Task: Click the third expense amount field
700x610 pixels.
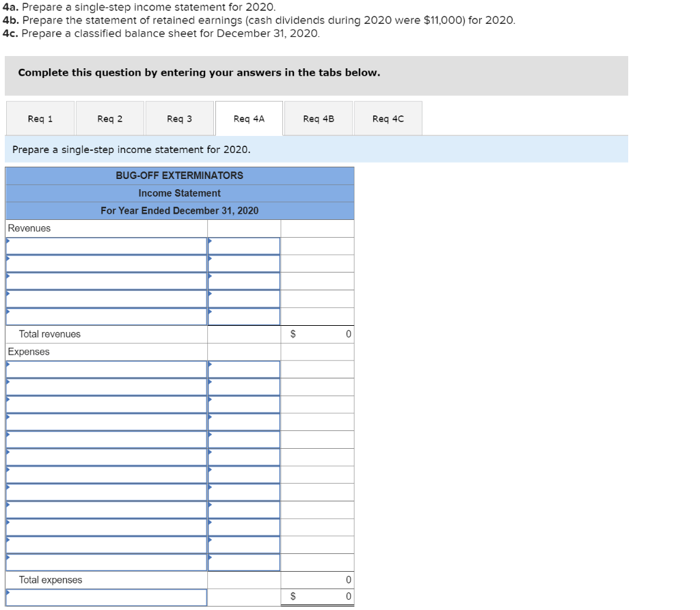Action: 244,404
